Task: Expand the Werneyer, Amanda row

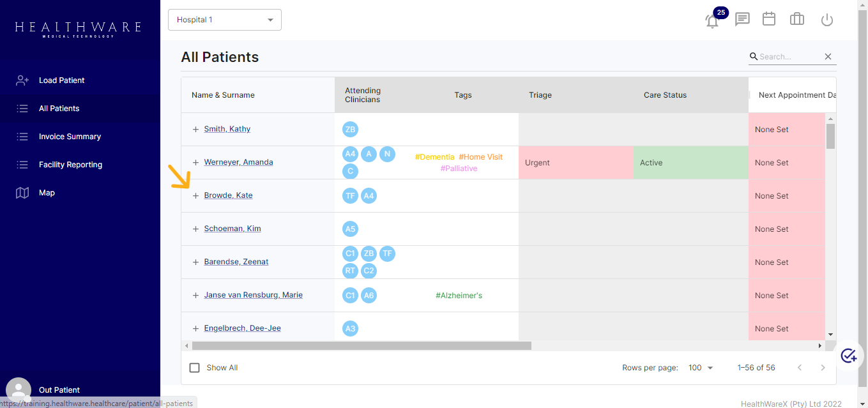Action: tap(196, 163)
